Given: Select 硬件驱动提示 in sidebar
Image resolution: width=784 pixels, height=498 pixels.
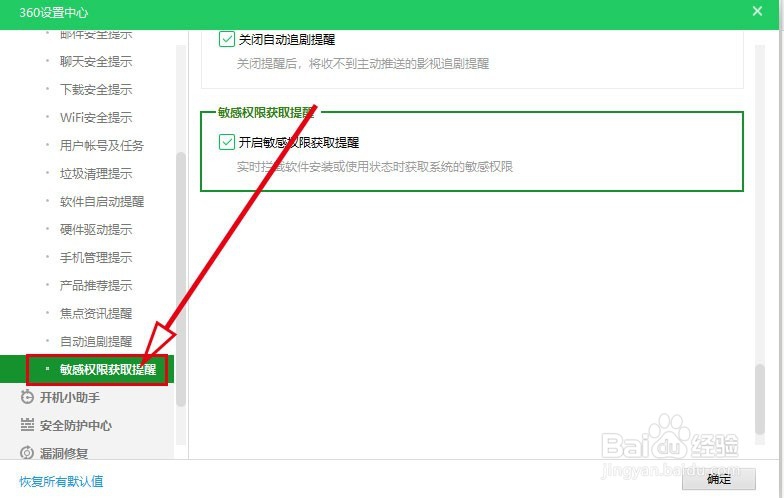Looking at the screenshot, I should click(x=96, y=230).
